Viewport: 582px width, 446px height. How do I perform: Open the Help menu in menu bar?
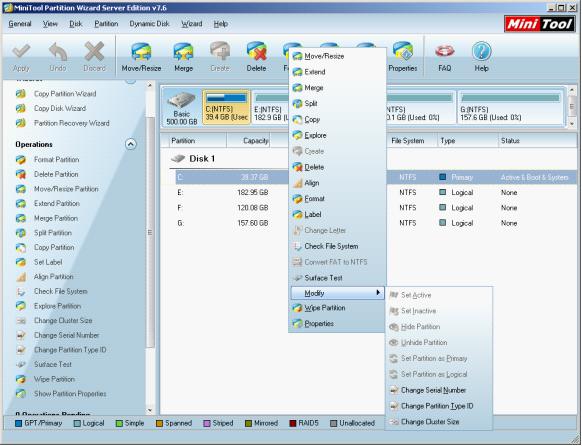pos(220,24)
